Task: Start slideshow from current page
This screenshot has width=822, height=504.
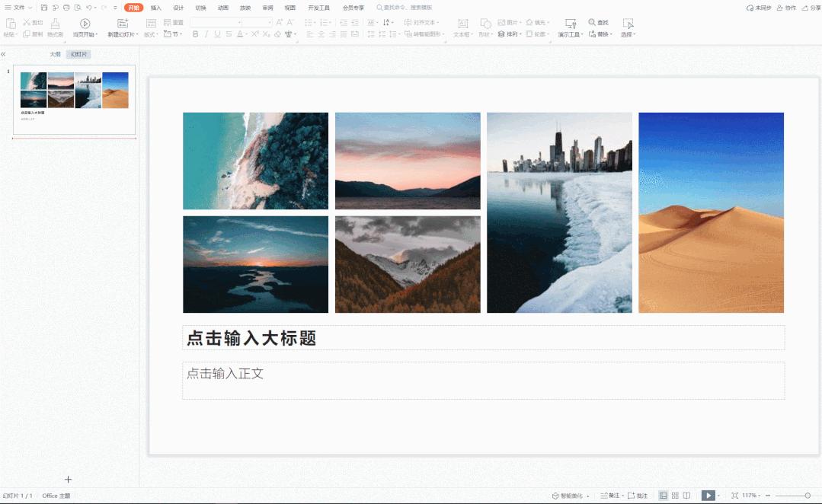Action: [85, 24]
